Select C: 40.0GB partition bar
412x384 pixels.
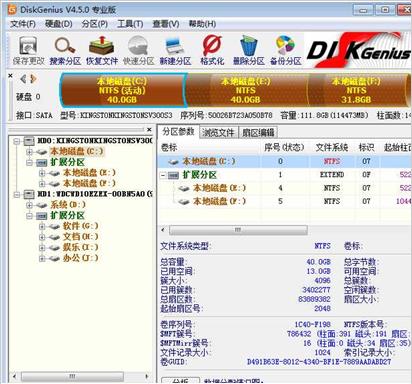tap(122, 90)
